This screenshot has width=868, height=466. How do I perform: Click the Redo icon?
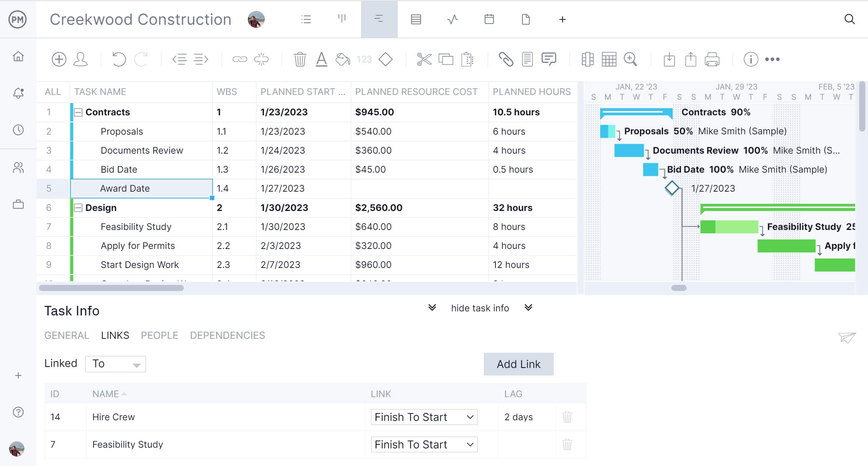coord(142,59)
